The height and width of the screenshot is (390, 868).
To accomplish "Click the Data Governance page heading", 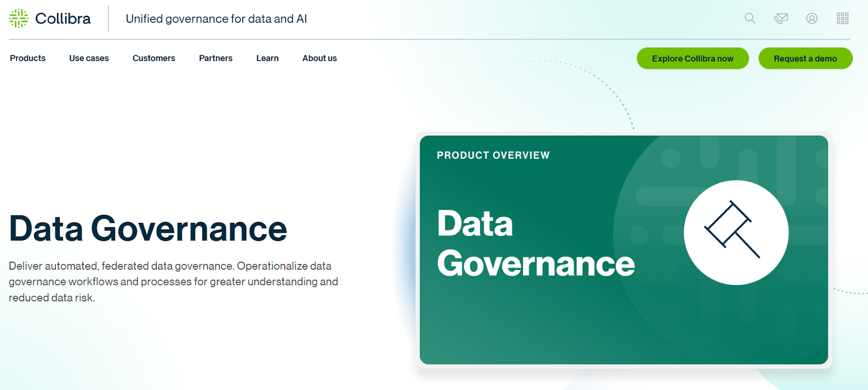I will tap(148, 228).
